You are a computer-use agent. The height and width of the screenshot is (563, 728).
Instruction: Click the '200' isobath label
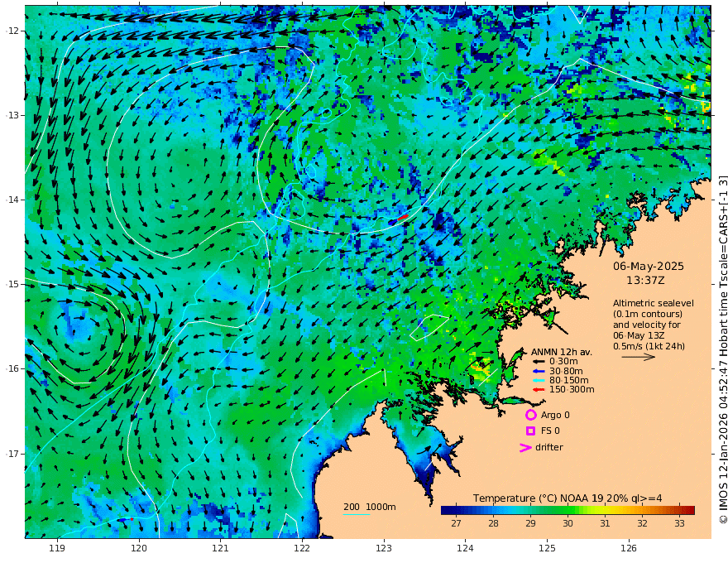coord(352,507)
